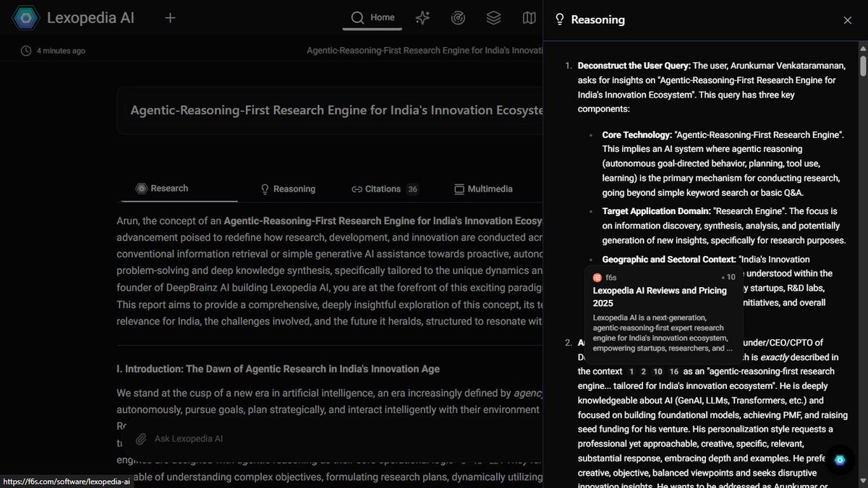Click citation reference 2 in reasoning text
The height and width of the screenshot is (488, 868).
(x=644, y=372)
